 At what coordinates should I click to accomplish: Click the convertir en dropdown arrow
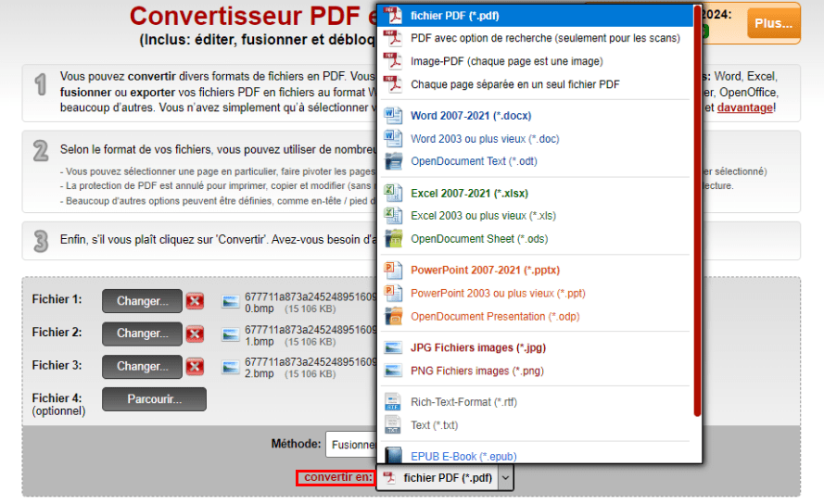point(505,478)
